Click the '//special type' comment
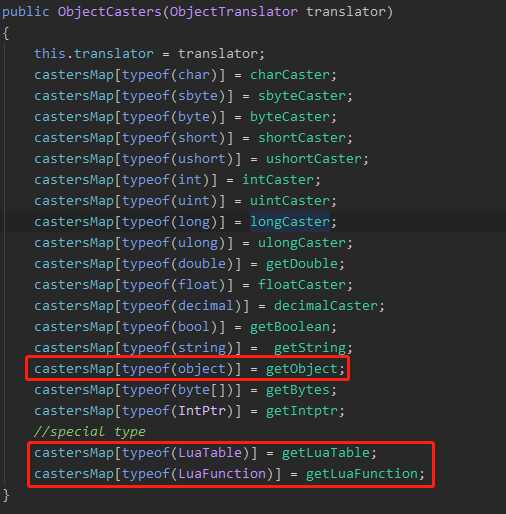506x514 pixels. point(90,432)
